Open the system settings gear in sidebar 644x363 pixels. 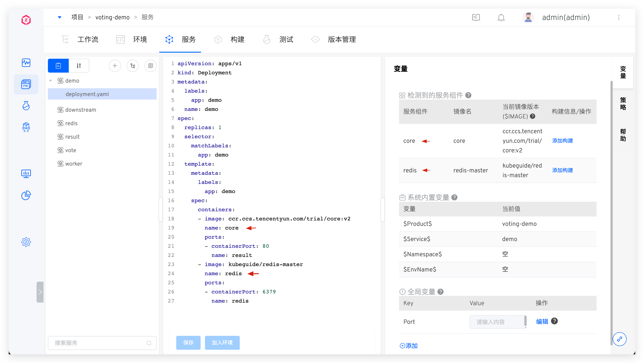click(x=26, y=242)
